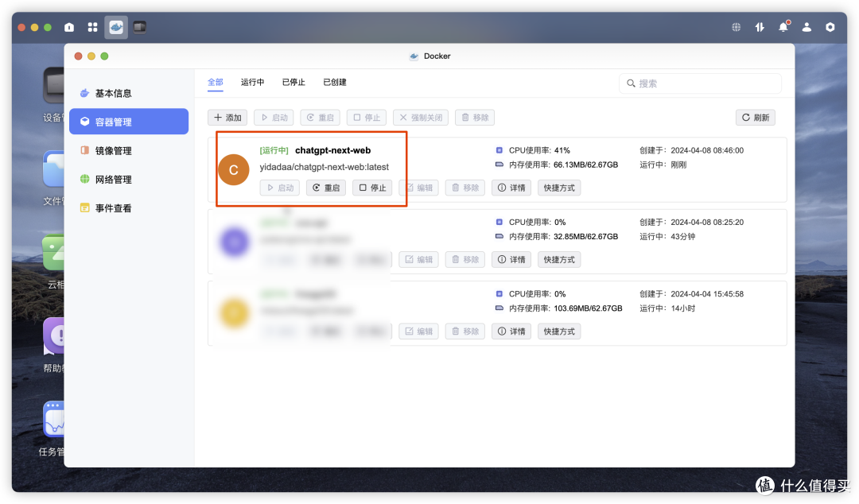Click the toolbar 强制关闭 button

(421, 117)
